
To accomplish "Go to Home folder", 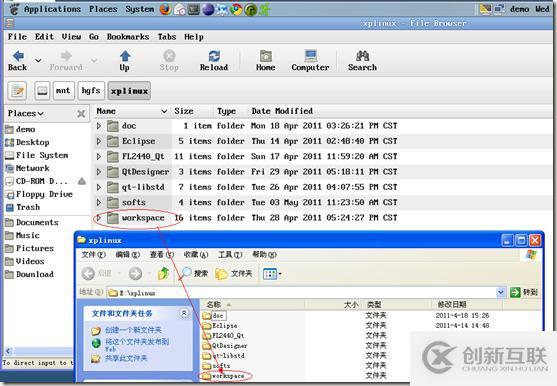I will (266, 61).
